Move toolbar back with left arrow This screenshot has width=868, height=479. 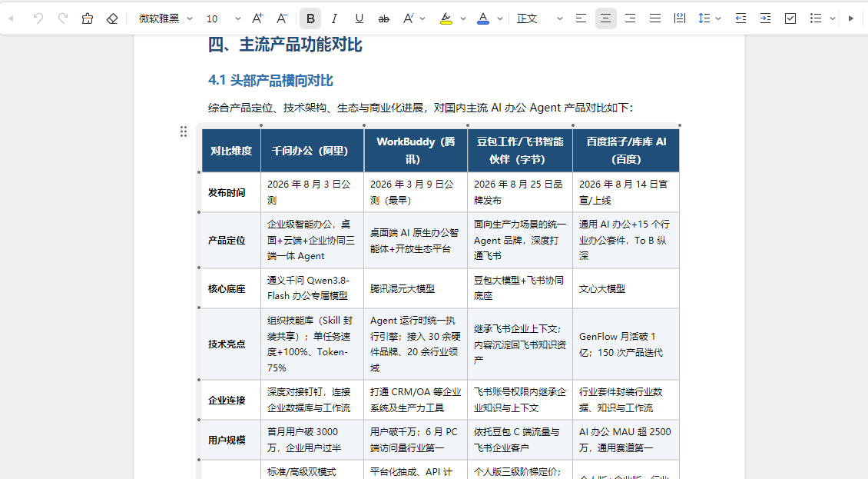(11, 18)
